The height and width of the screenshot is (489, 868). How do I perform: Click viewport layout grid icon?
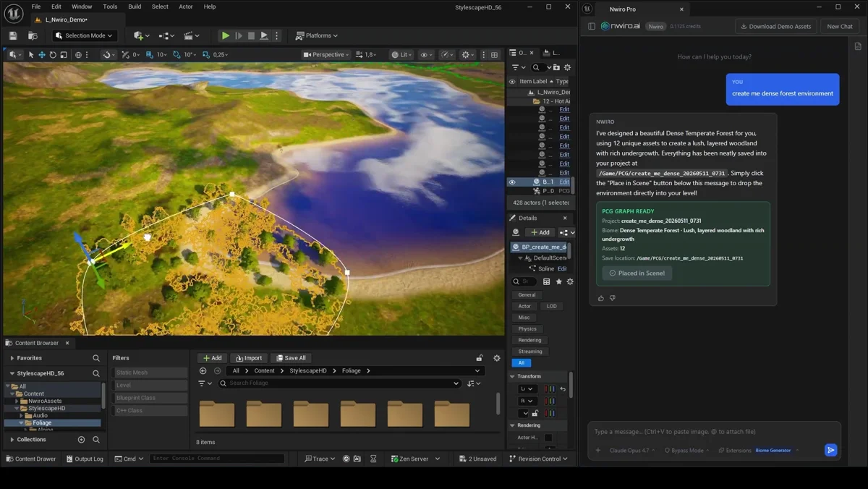(495, 55)
